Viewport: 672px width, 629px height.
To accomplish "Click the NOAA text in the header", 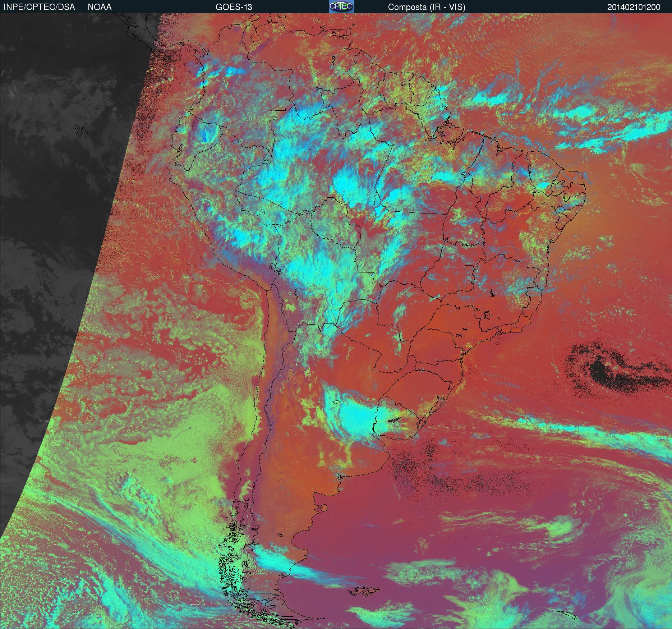I will 100,7.
